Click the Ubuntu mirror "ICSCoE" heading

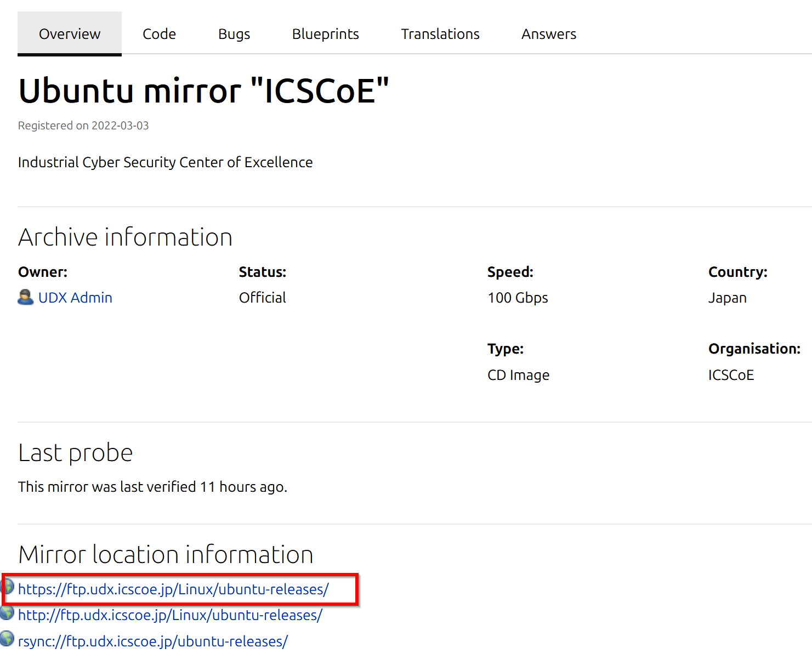[x=203, y=90]
